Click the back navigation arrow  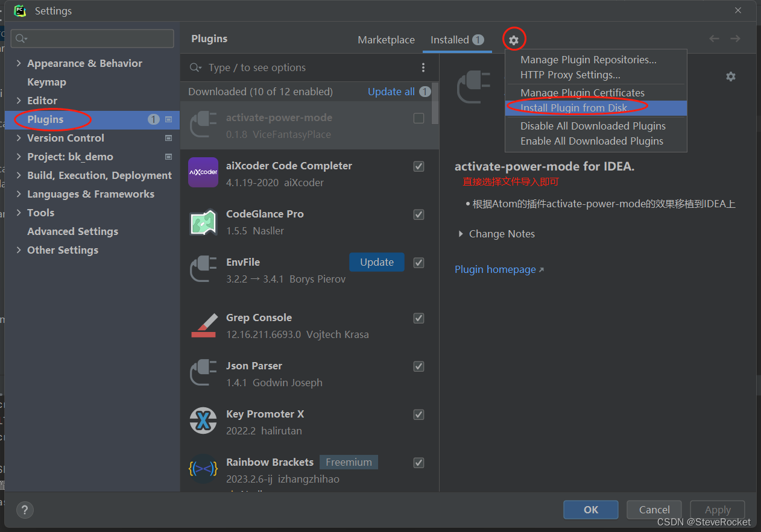[x=715, y=39]
